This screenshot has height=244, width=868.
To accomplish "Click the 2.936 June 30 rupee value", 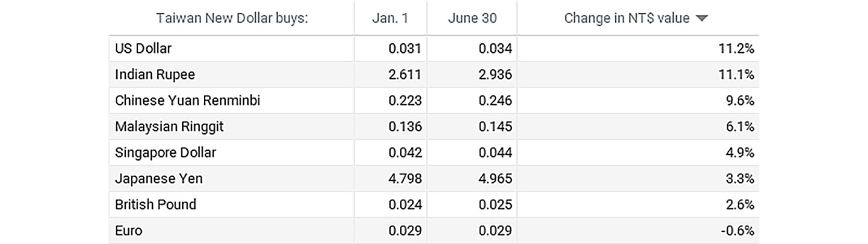I will (x=495, y=74).
